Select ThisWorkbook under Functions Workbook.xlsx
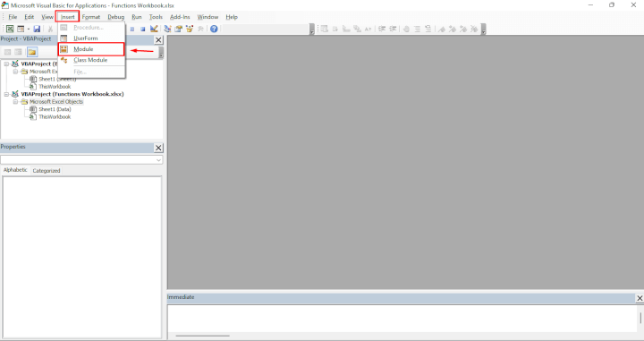This screenshot has width=644, height=341. (x=55, y=116)
